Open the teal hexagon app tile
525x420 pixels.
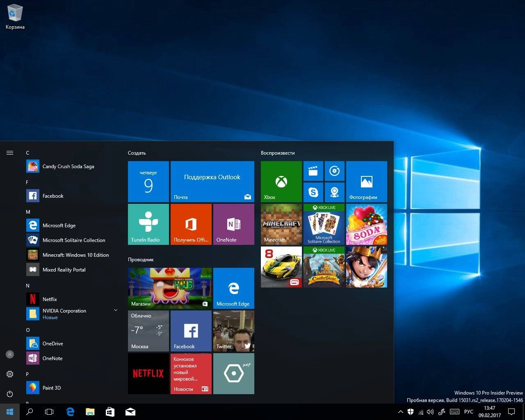point(234,374)
